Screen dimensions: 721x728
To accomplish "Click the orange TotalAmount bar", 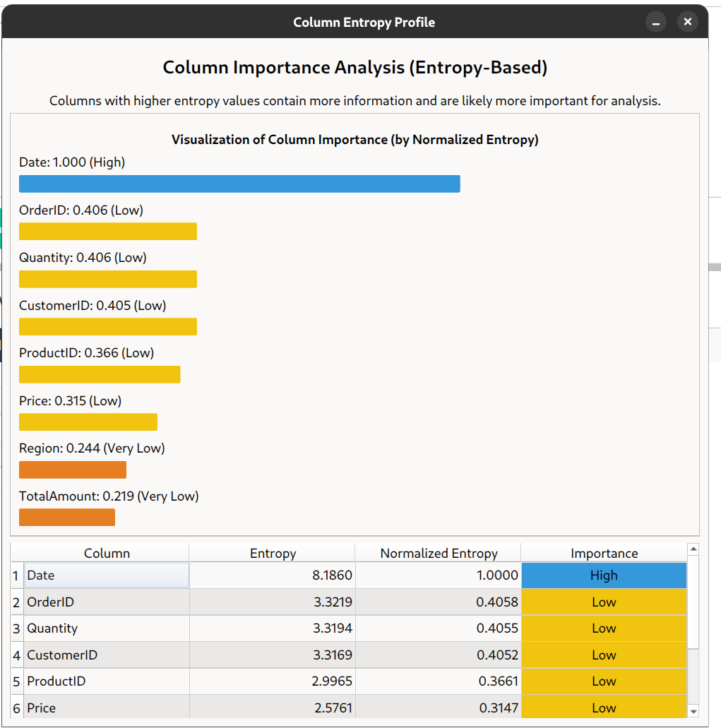I will pos(67,518).
